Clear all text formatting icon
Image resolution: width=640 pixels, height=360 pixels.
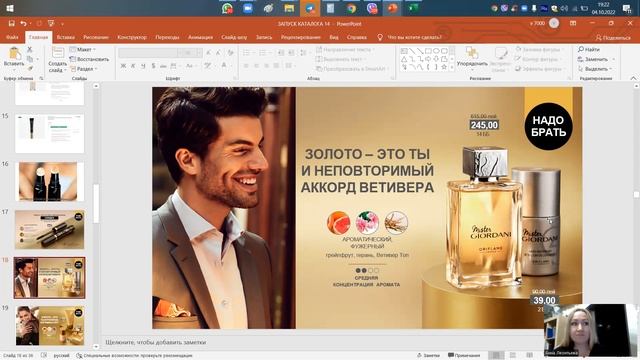(x=231, y=53)
